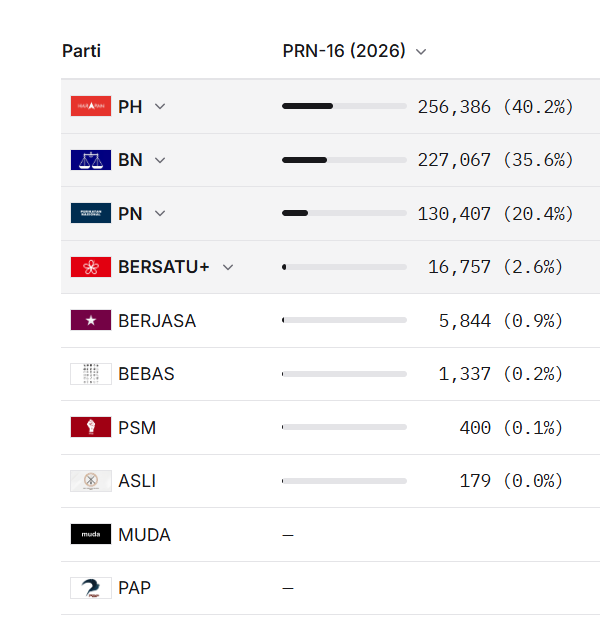Image resolution: width=600 pixels, height=617 pixels.
Task: Expand the PH coalition row chevron
Action: tap(160, 107)
